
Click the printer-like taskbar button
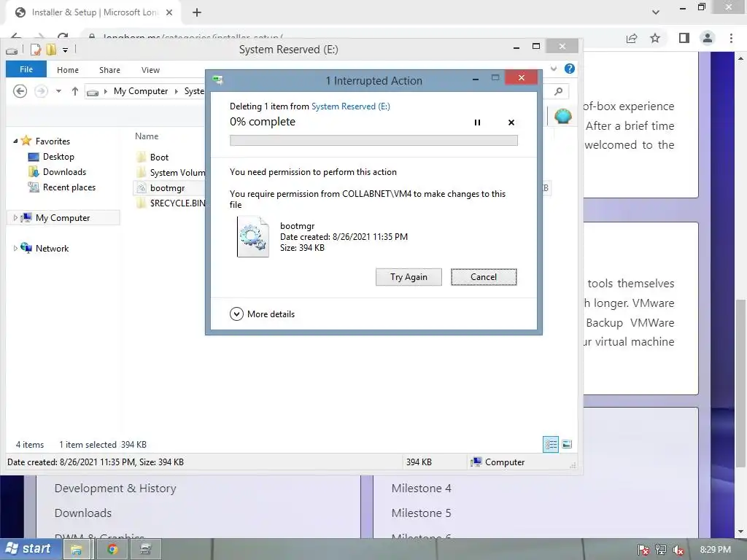click(146, 550)
